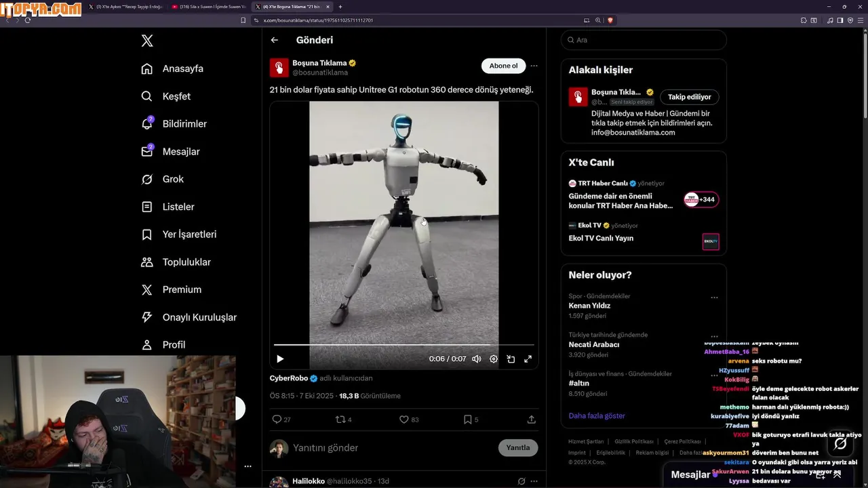The image size is (868, 488).
Task: Open the CyberRobo source account link
Action: coord(289,378)
